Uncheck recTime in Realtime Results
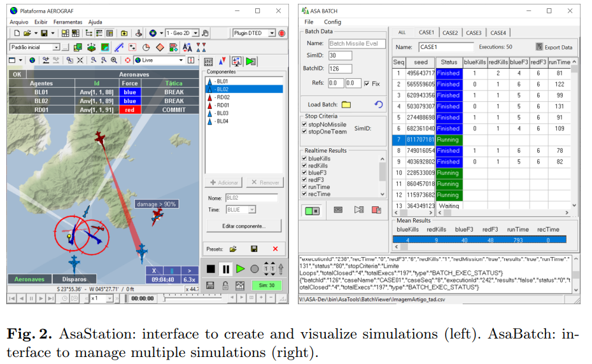Image resolution: width=592 pixels, height=364 pixels. tap(304, 193)
